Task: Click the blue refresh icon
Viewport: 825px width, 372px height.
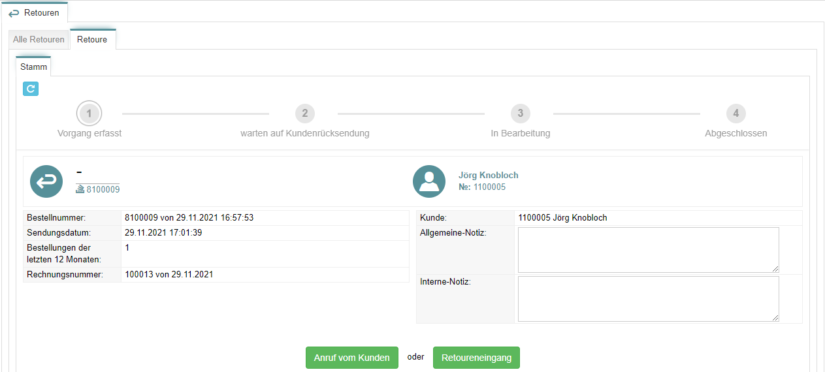Action: [x=31, y=89]
